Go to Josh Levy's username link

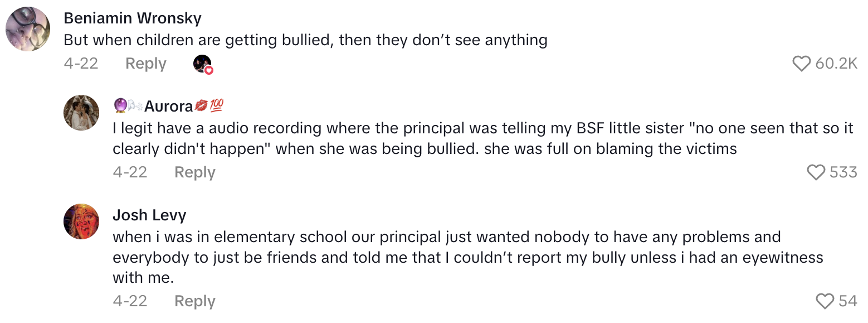(149, 215)
